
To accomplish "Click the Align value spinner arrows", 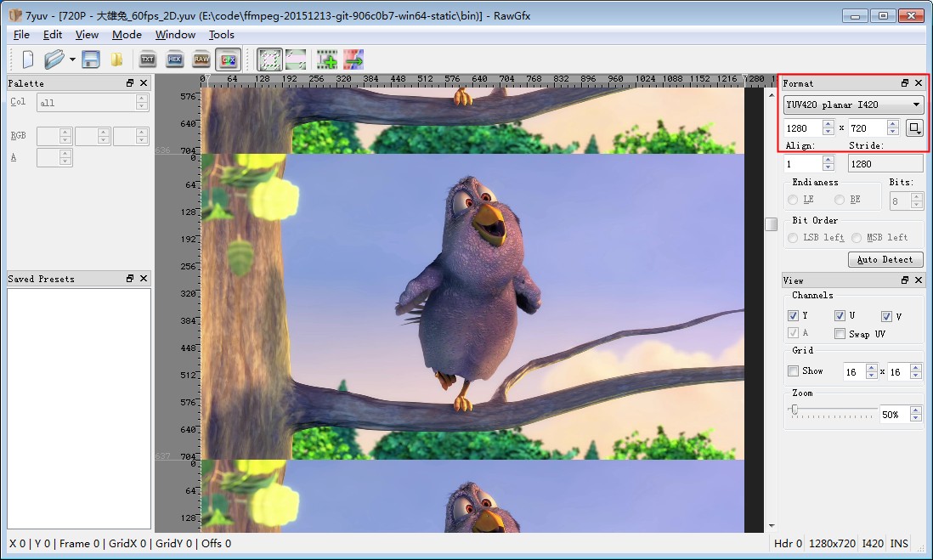I will coord(828,164).
